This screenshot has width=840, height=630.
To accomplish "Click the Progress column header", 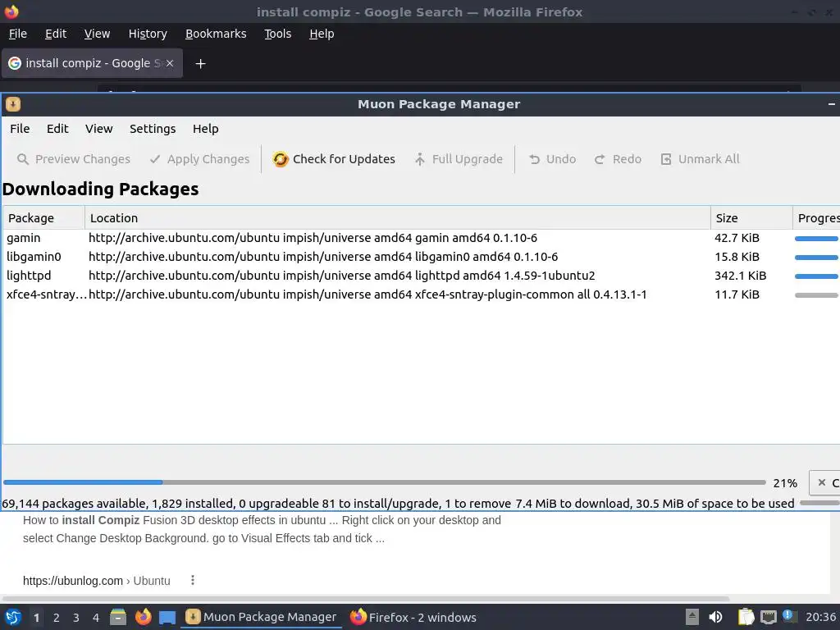I will click(x=816, y=218).
